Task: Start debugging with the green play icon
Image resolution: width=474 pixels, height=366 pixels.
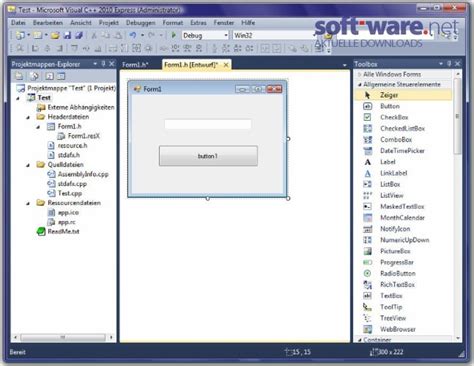Action: pyautogui.click(x=173, y=35)
